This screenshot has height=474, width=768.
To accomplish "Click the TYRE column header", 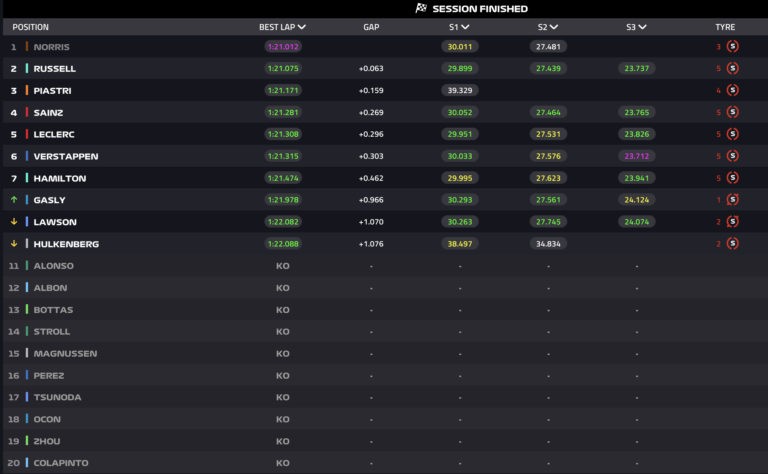I will tap(725, 27).
